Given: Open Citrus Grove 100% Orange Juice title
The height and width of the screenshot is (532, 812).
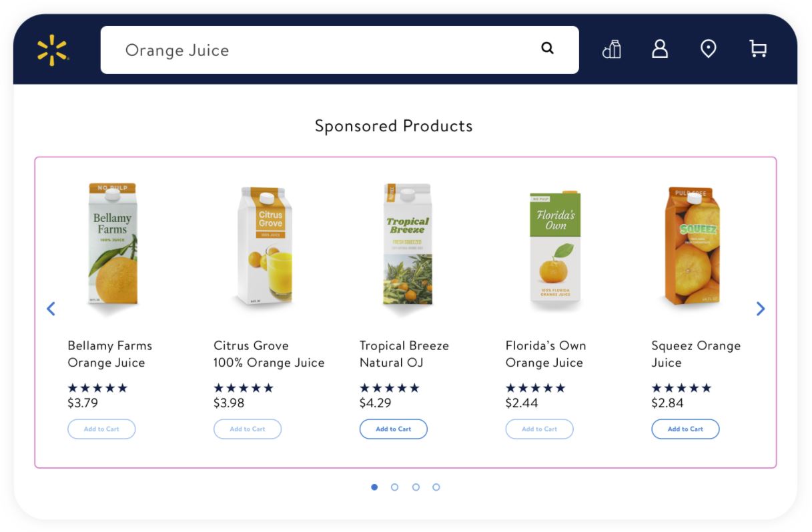Looking at the screenshot, I should point(269,354).
